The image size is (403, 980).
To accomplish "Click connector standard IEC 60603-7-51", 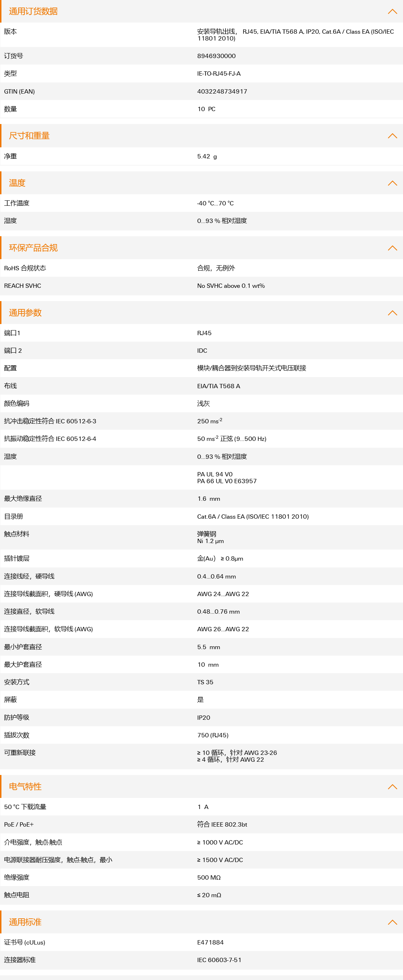I will click(x=219, y=960).
